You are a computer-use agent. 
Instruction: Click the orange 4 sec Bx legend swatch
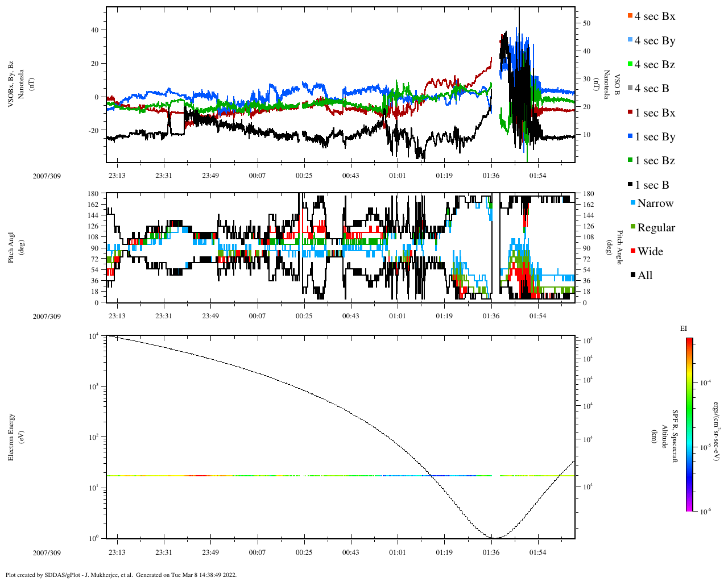(x=630, y=15)
